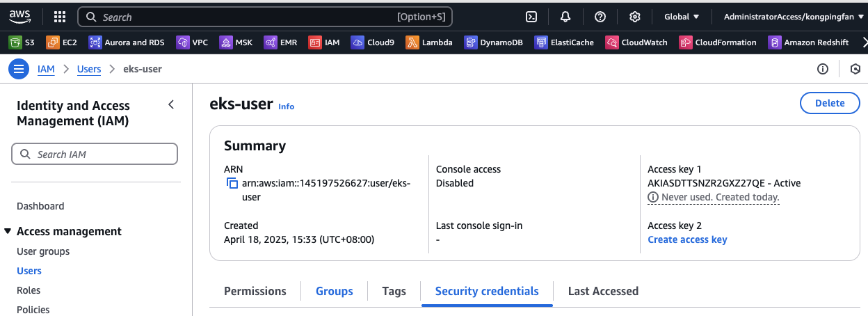868x316 pixels.
Task: Copy the ARN with the copy icon
Action: tap(232, 184)
